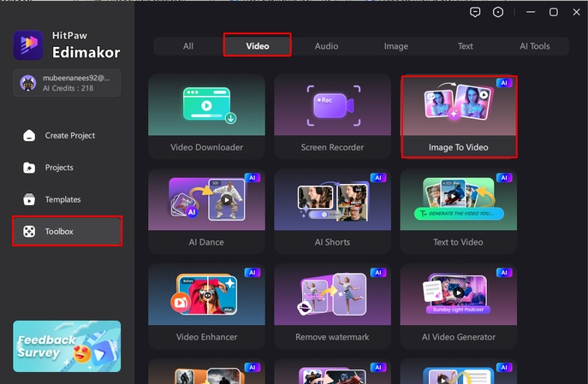Click the circular settings icon in title bar
Screen dimensions: 588x384
click(x=499, y=12)
